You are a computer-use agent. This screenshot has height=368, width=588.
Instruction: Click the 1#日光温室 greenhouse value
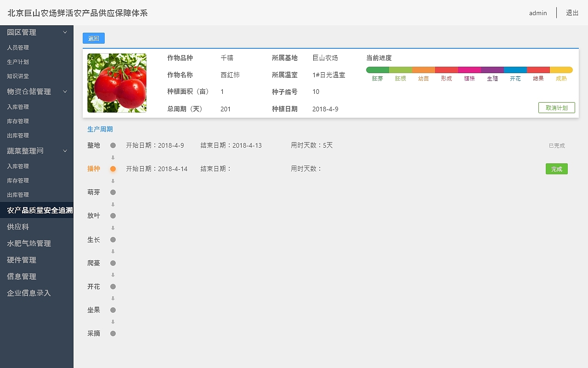click(329, 75)
